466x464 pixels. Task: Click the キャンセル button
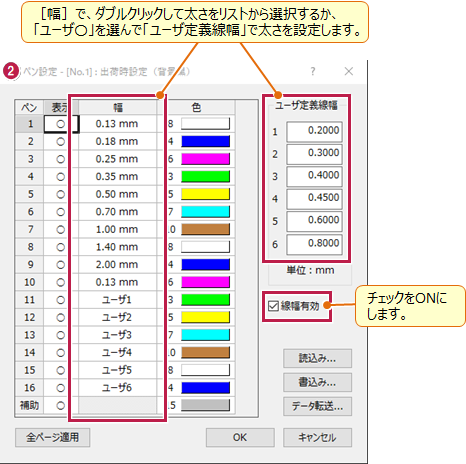(x=317, y=437)
